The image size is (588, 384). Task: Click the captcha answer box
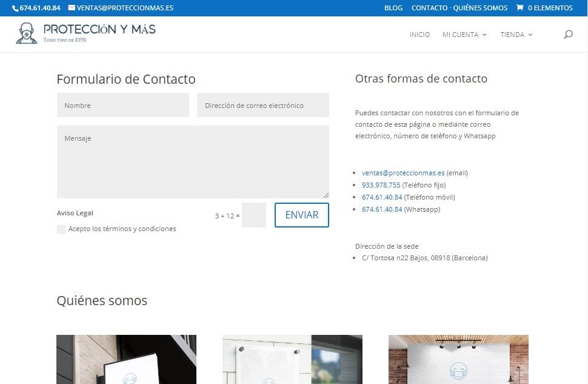coord(254,215)
